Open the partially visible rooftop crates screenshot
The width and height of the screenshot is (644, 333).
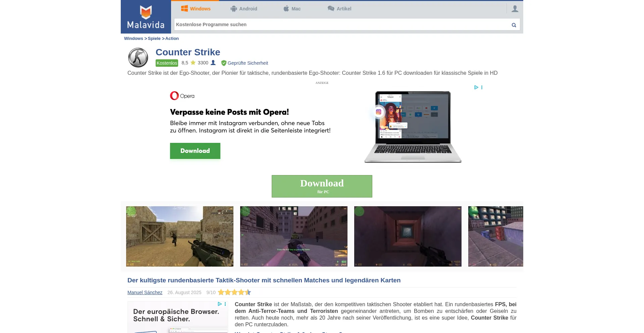[x=496, y=236]
